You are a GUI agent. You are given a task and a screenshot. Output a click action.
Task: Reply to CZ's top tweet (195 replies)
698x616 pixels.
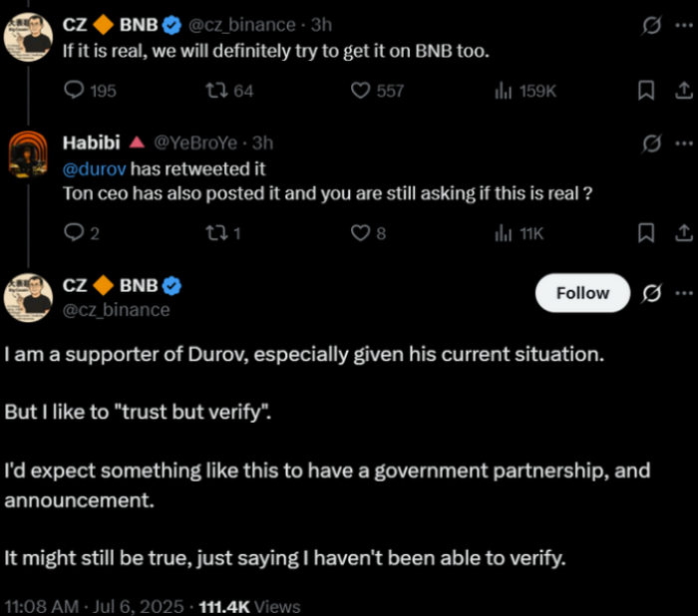click(76, 91)
